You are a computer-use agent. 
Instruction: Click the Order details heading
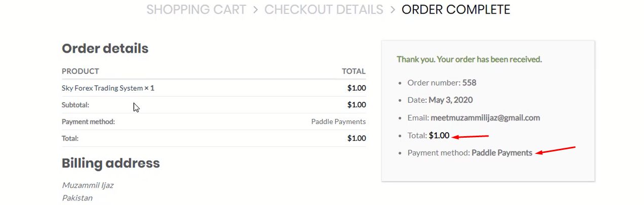(105, 49)
